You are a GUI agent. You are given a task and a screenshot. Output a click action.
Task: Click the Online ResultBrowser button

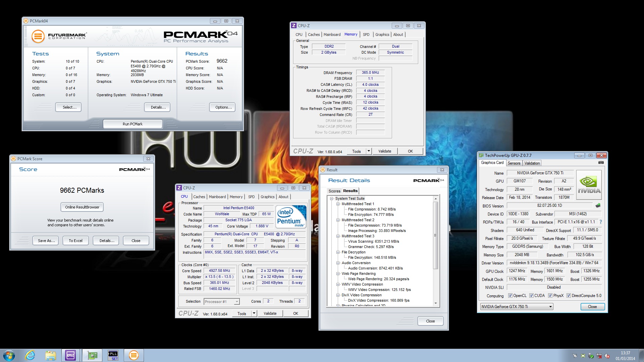coord(82,207)
